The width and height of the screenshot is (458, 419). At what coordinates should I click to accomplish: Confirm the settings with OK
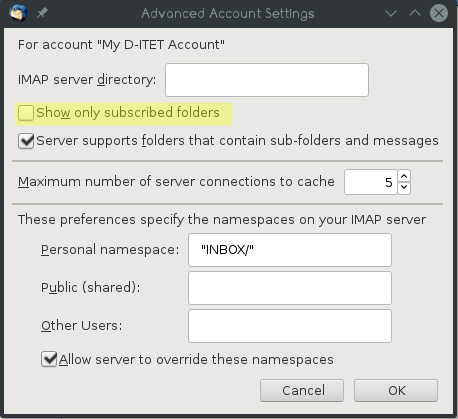coord(396,390)
